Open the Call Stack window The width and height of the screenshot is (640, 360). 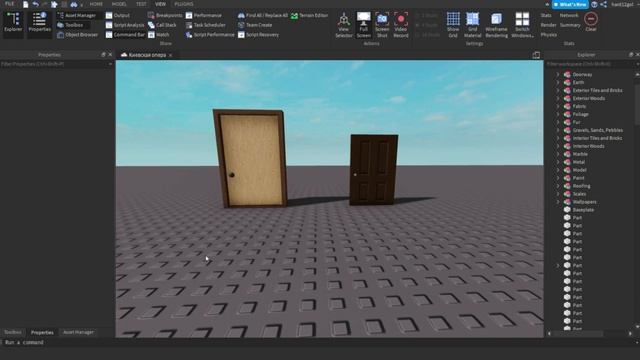tap(162, 25)
